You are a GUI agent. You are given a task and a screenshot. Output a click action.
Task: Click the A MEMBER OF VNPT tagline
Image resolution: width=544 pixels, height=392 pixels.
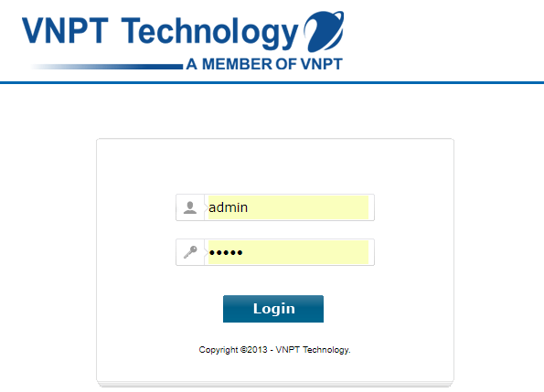point(264,64)
